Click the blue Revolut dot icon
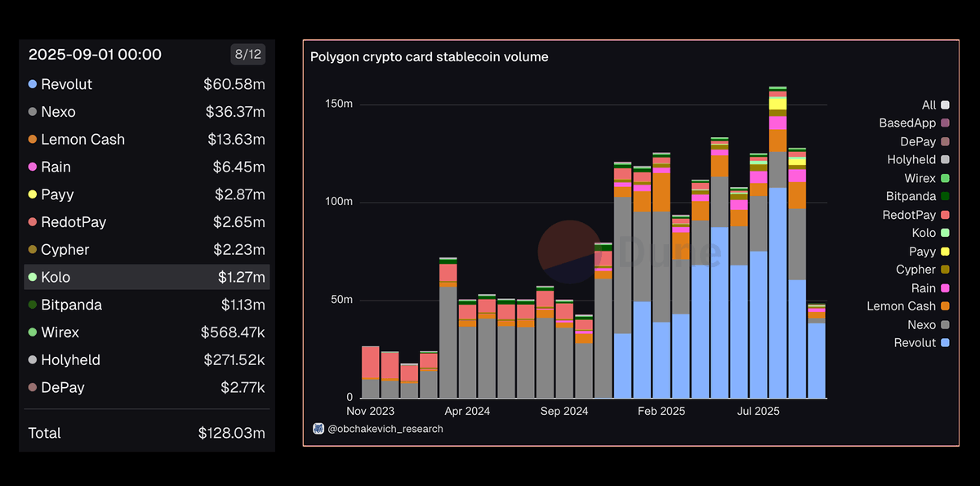The width and height of the screenshot is (980, 486). (x=32, y=84)
